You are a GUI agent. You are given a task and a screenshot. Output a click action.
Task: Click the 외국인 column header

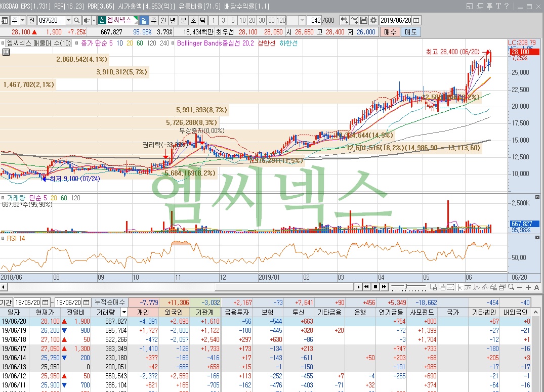coord(174,312)
